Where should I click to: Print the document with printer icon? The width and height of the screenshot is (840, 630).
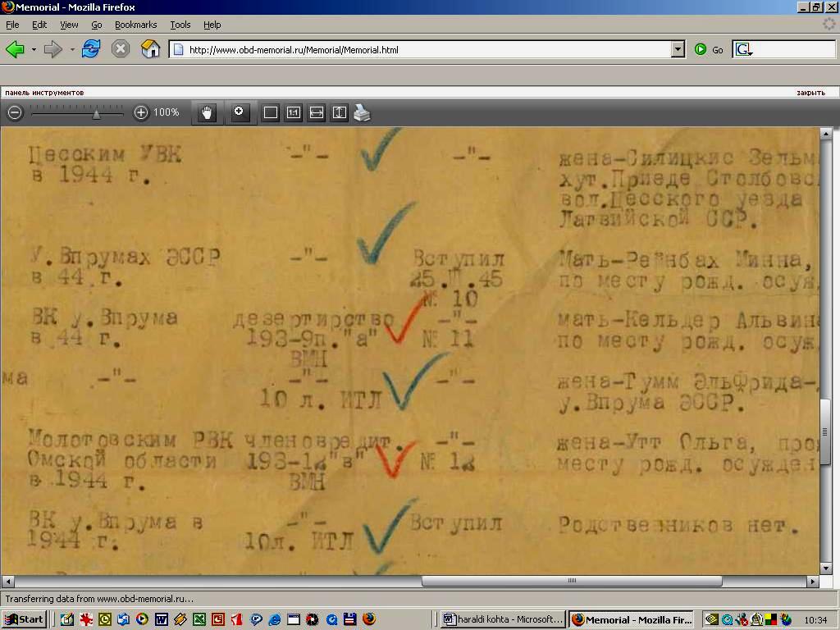coord(363,113)
